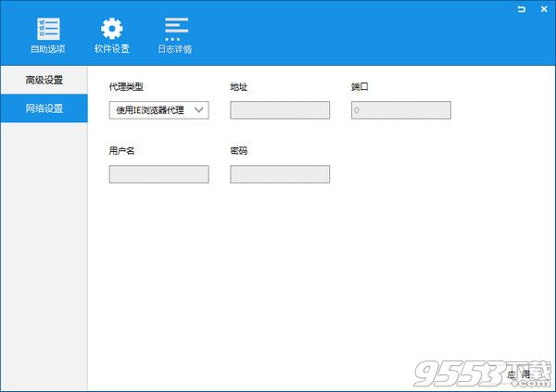
Task: Click the 代理类型 field label
Action: 126,87
